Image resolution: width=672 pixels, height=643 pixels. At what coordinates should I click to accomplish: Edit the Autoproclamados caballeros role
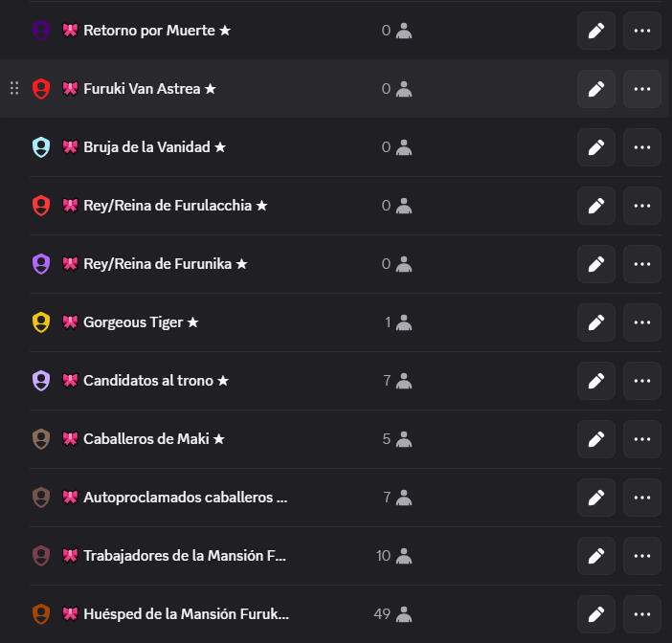(596, 498)
